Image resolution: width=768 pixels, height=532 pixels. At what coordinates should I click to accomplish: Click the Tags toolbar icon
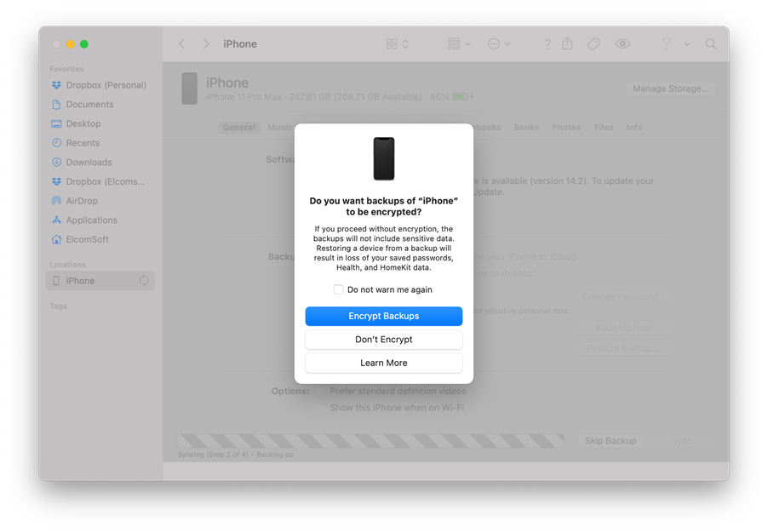tap(593, 44)
